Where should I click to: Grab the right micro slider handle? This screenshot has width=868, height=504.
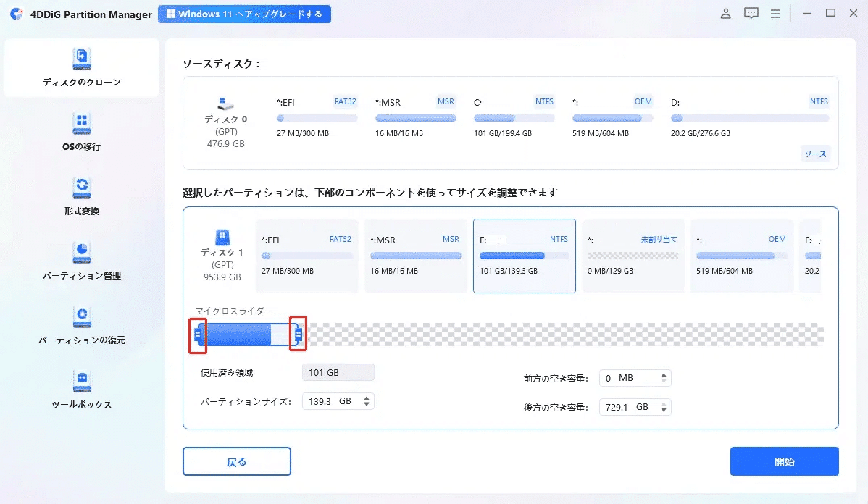click(x=299, y=335)
